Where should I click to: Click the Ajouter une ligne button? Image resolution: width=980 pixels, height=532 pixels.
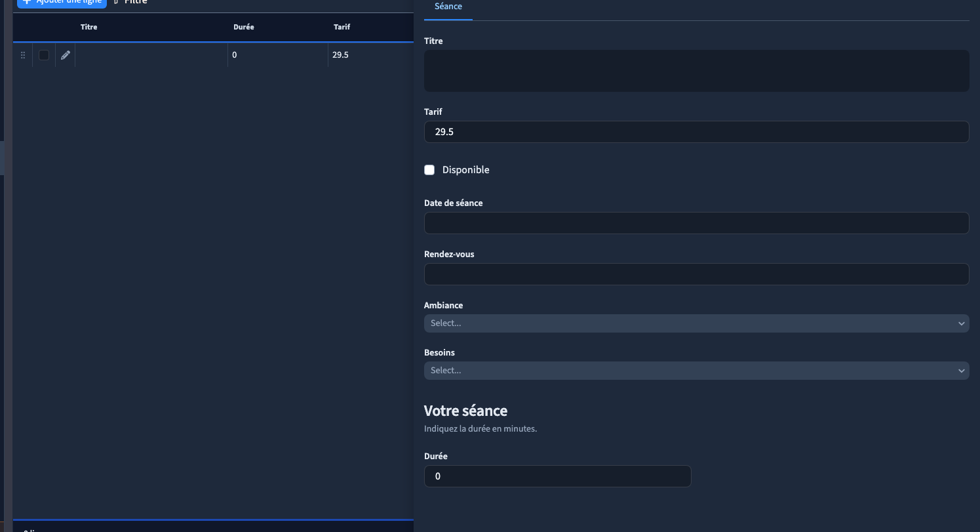click(x=62, y=3)
